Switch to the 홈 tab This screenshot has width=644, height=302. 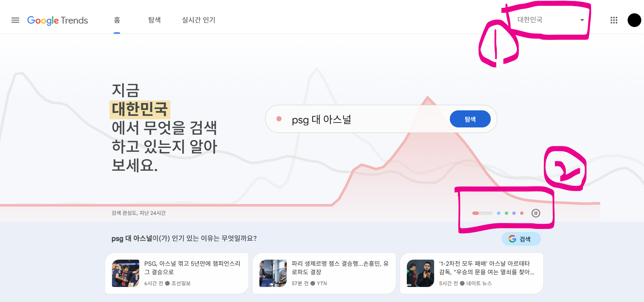[x=117, y=20]
